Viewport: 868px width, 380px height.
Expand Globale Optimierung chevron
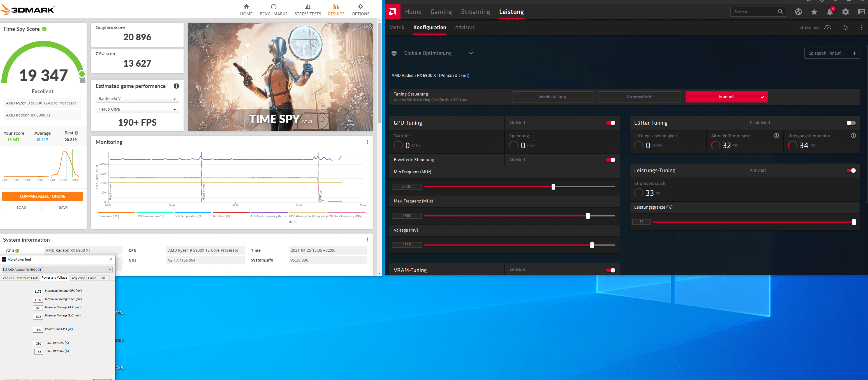click(x=471, y=53)
